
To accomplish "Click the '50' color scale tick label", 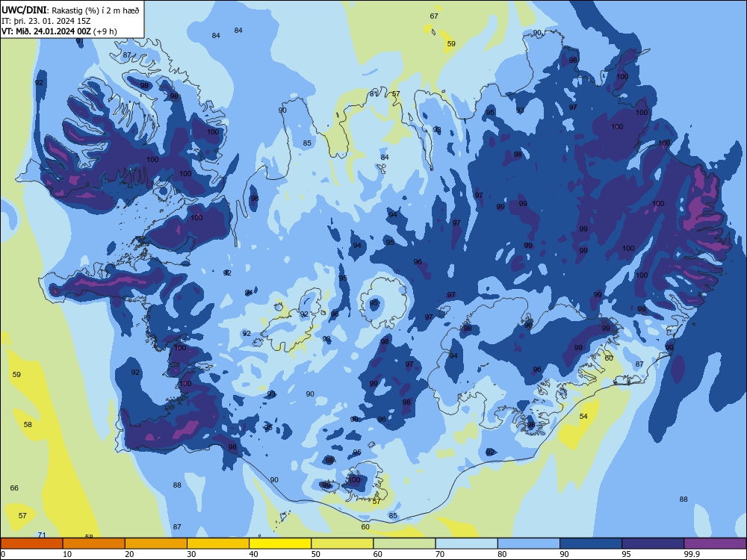I will [316, 554].
